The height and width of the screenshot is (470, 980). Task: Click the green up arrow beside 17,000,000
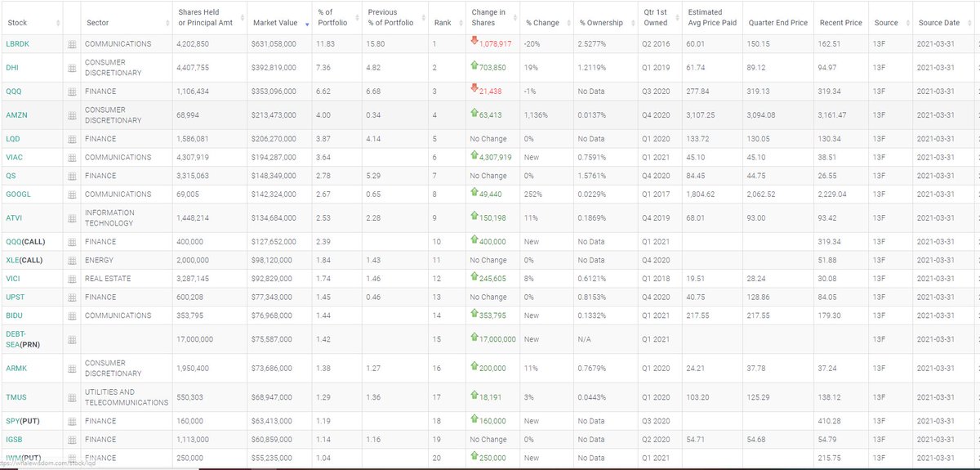[474, 337]
